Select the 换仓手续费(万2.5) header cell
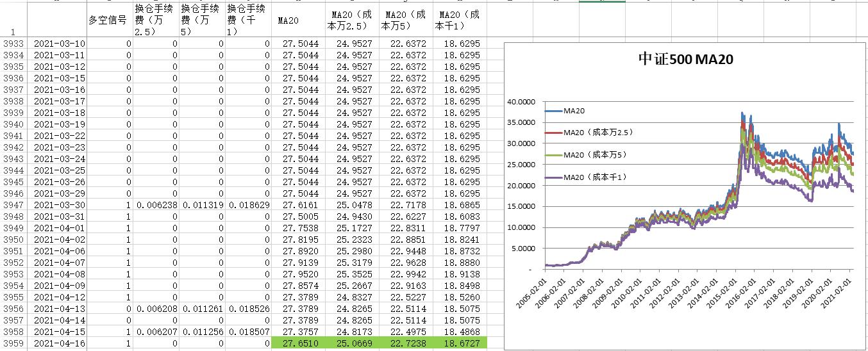The image size is (868, 351). tap(156, 20)
